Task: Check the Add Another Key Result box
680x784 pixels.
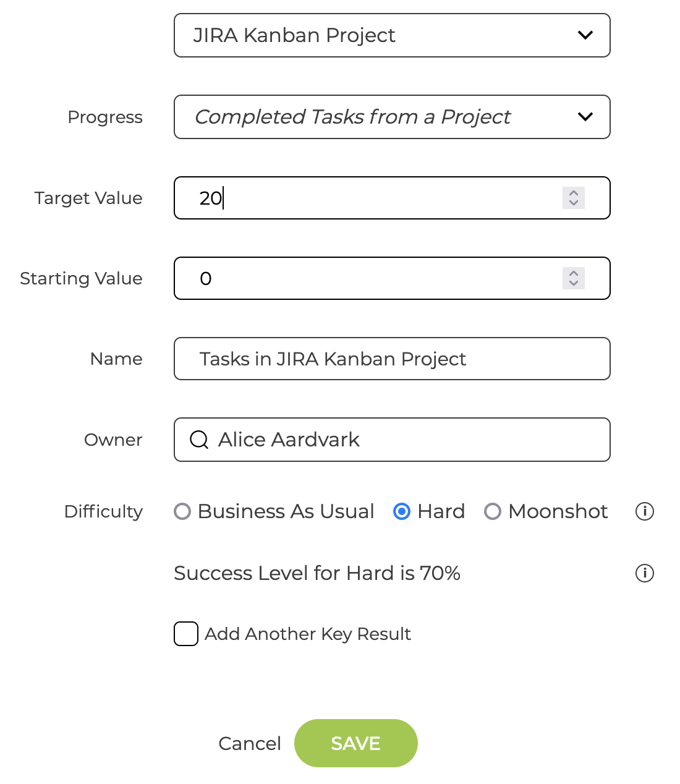Action: tap(186, 634)
